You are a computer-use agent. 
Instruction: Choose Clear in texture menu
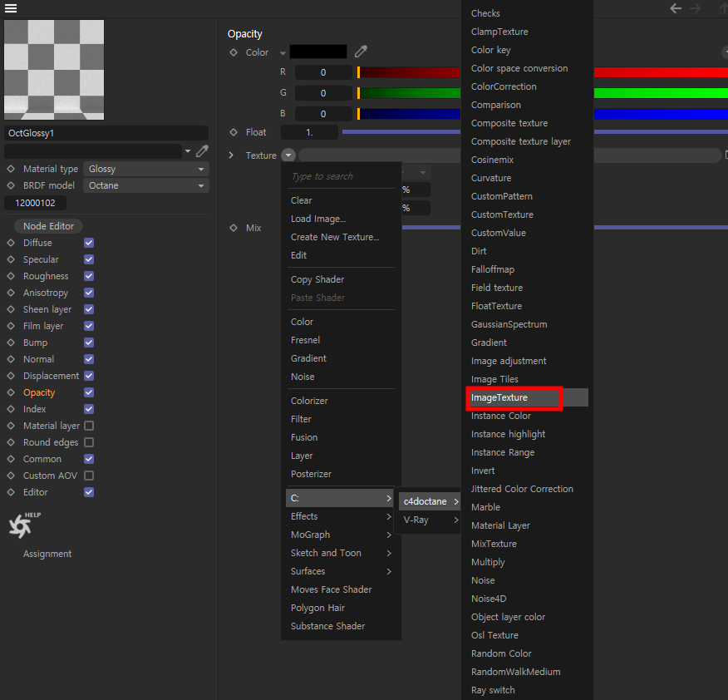[x=302, y=200]
